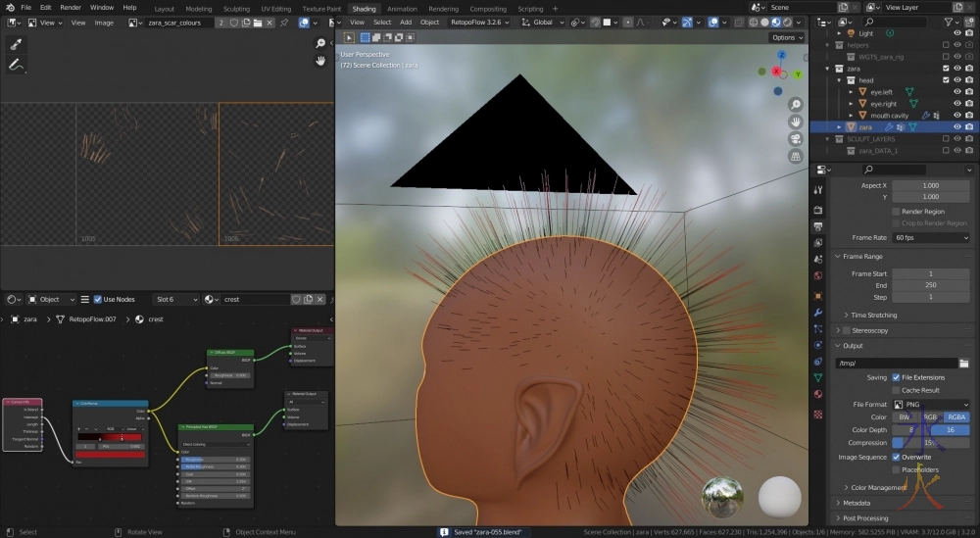Viewport: 980px width, 538px height.
Task: Switch to the Sculpting workspace tab
Action: [x=236, y=8]
